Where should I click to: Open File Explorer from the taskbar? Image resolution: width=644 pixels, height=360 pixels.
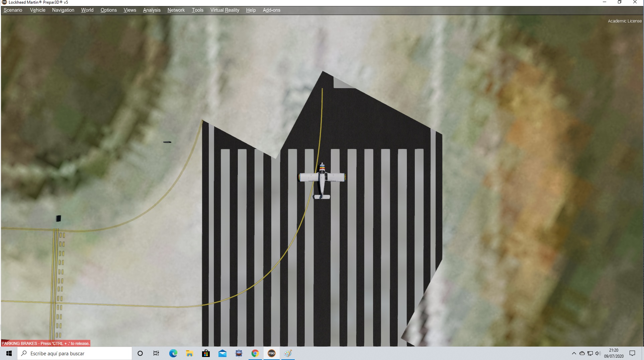click(189, 353)
